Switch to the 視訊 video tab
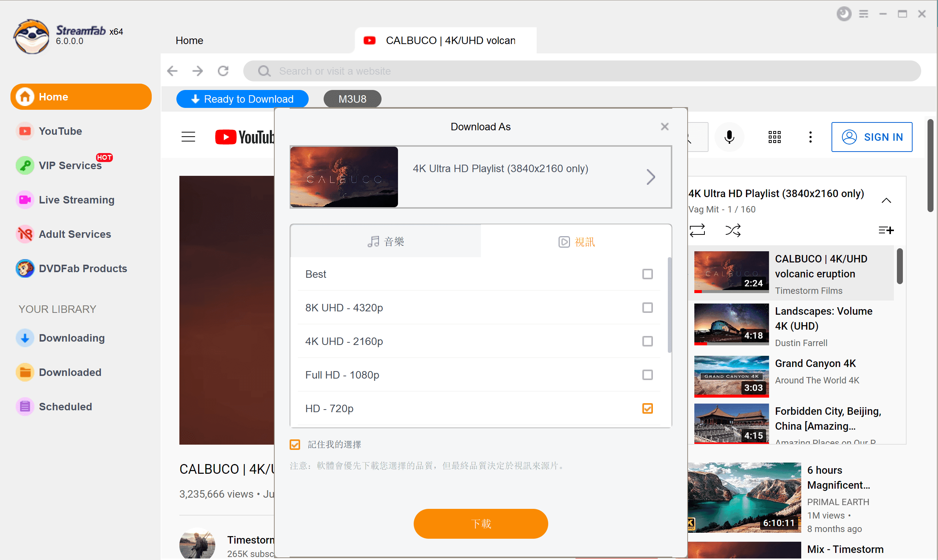The height and width of the screenshot is (560, 938). (x=576, y=241)
